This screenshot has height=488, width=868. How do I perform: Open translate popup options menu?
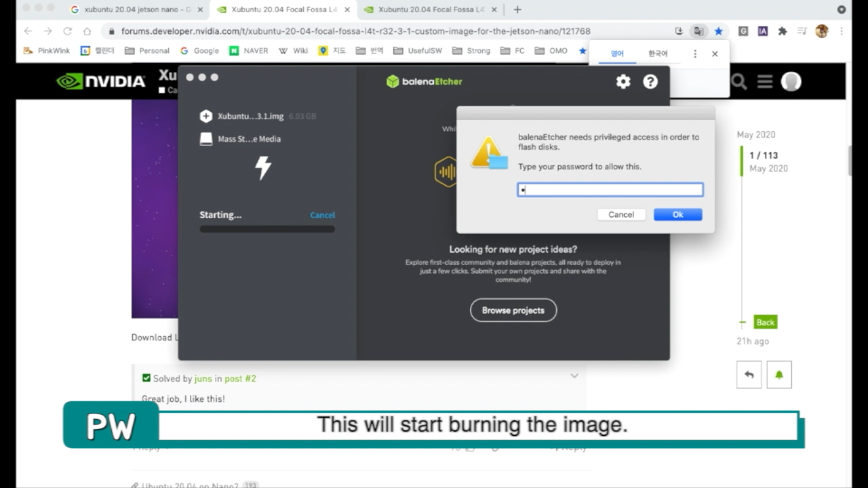coord(695,54)
